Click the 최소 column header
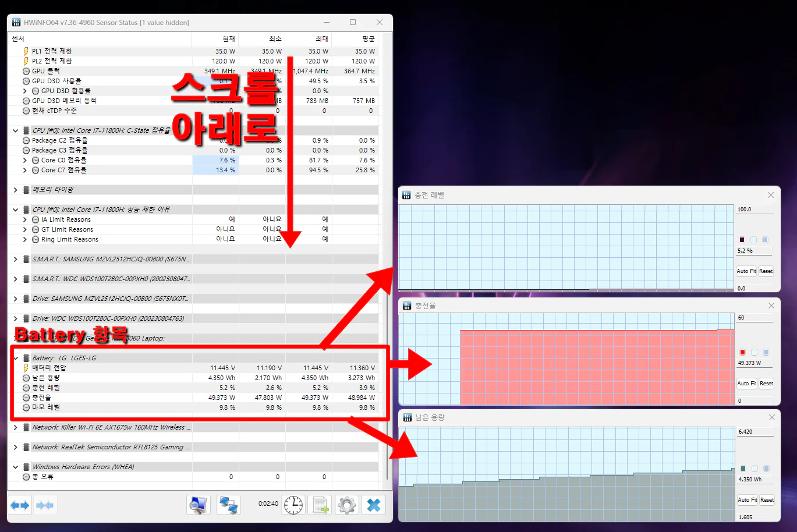Viewport: 797px width, 532px height. tap(262, 39)
